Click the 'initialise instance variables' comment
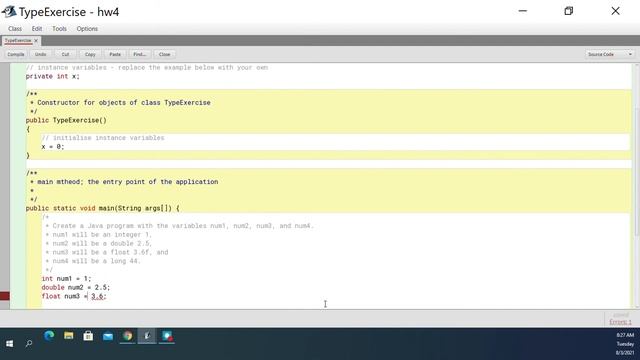The image size is (640, 360). click(103, 138)
